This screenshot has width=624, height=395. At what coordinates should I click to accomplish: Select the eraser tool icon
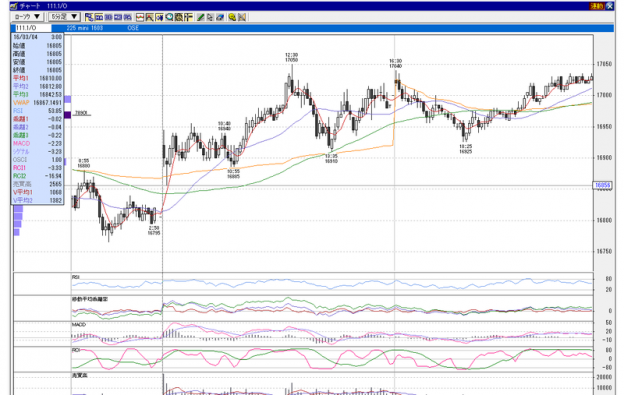[x=220, y=17]
